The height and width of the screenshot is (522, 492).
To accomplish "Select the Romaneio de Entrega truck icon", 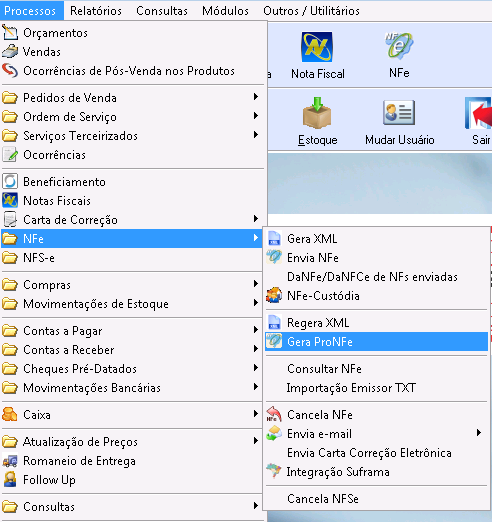I will 10,461.
